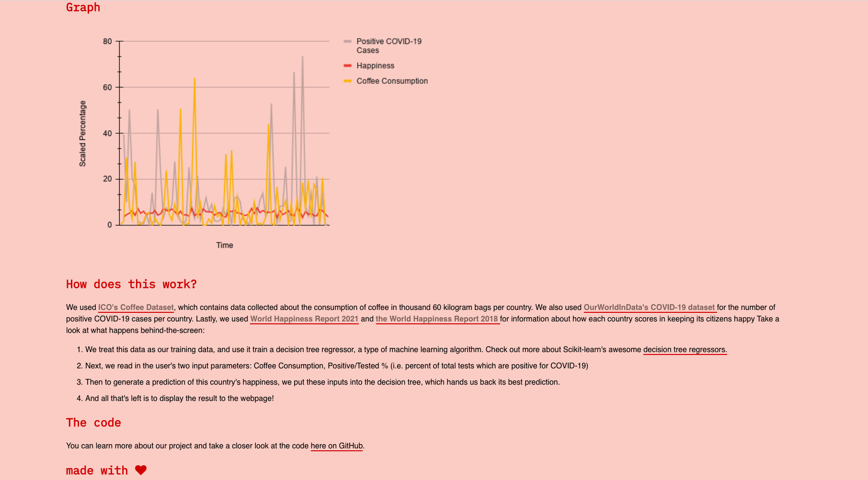The height and width of the screenshot is (480, 868).
Task: Click the 60 tick label on y-axis
Action: click(107, 87)
